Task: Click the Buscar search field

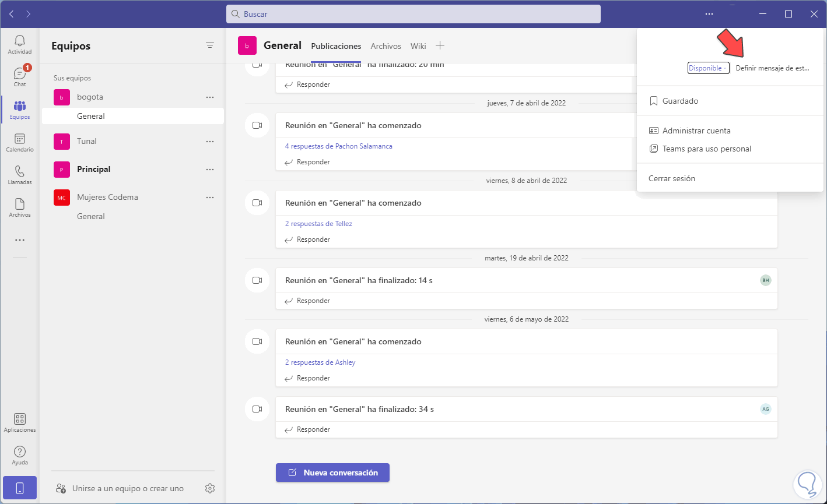Action: (413, 14)
